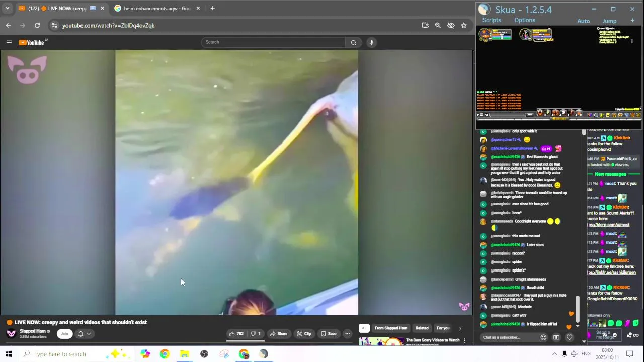The image size is (644, 362).
Task: Save the video to a playlist
Action: (x=329, y=334)
